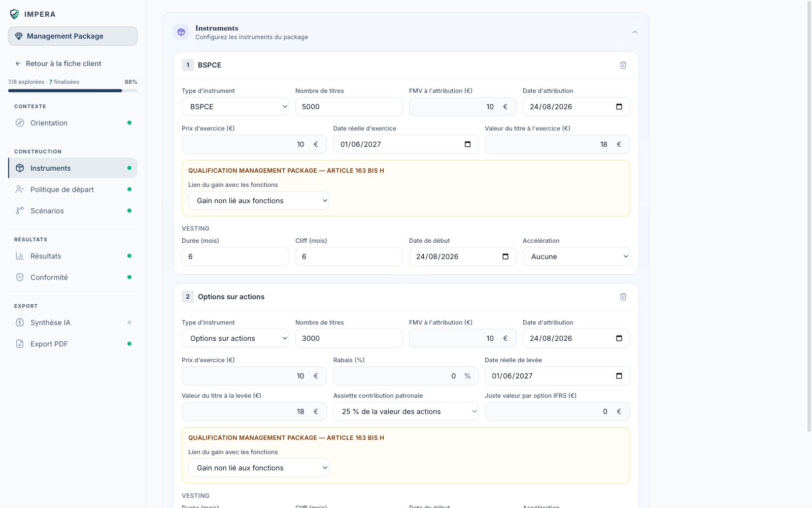The width and height of the screenshot is (812, 508).
Task: Click the Instruments section header cube icon
Action: coord(181,32)
